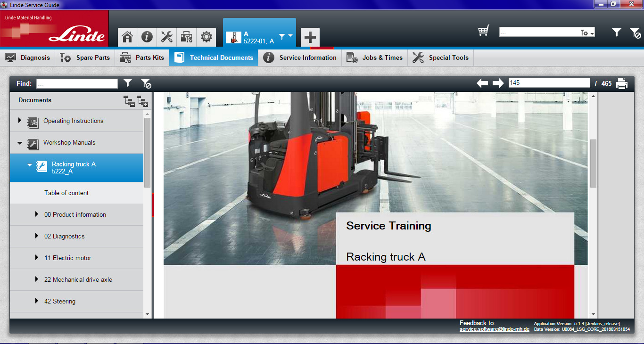Print the document with printer icon
The image size is (644, 344).
(x=622, y=83)
